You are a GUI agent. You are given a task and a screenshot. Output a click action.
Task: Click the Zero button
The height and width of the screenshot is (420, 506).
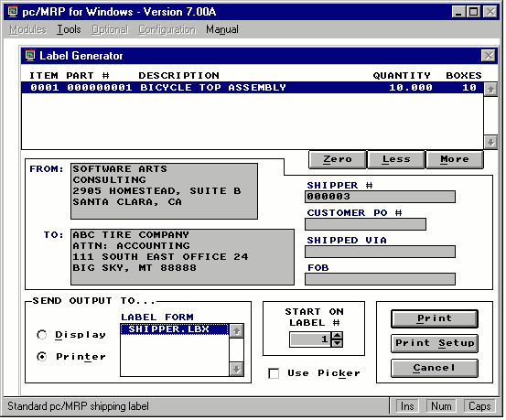pyautogui.click(x=338, y=159)
